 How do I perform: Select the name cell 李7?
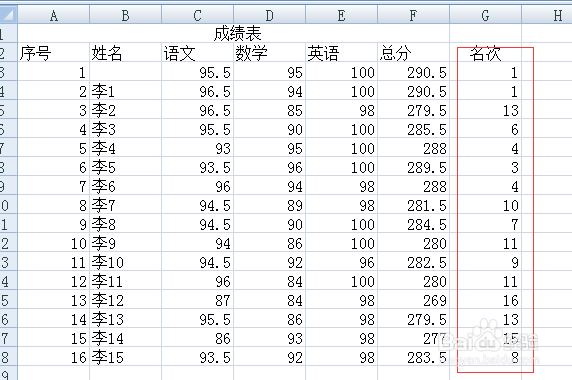click(x=125, y=205)
